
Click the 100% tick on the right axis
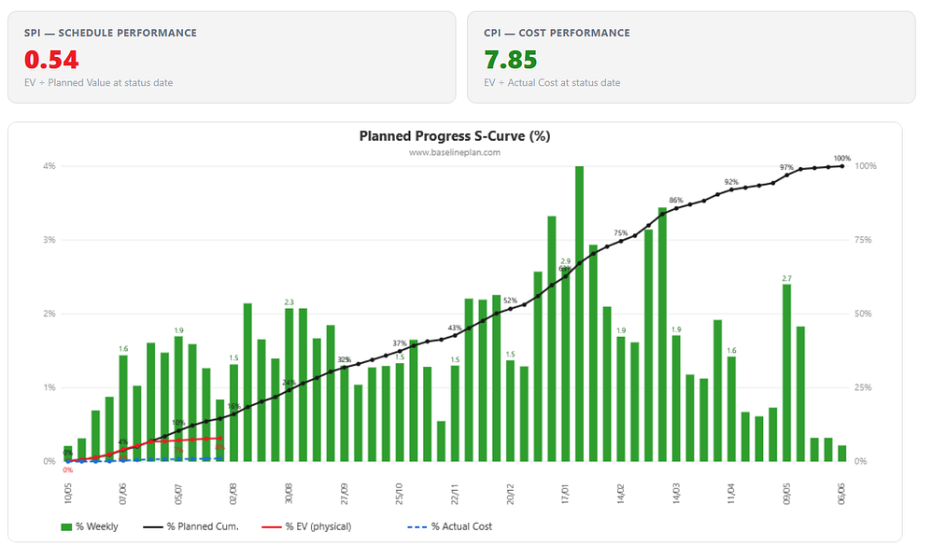[866, 166]
